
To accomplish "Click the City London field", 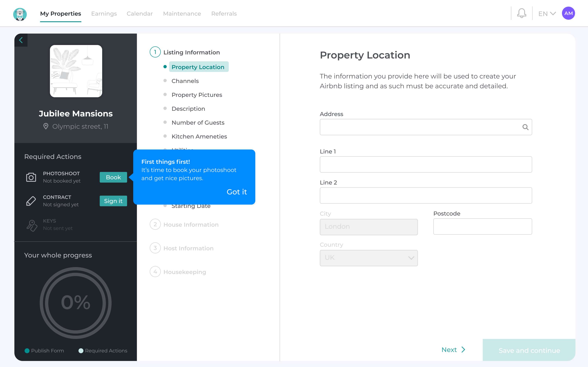I will [368, 227].
